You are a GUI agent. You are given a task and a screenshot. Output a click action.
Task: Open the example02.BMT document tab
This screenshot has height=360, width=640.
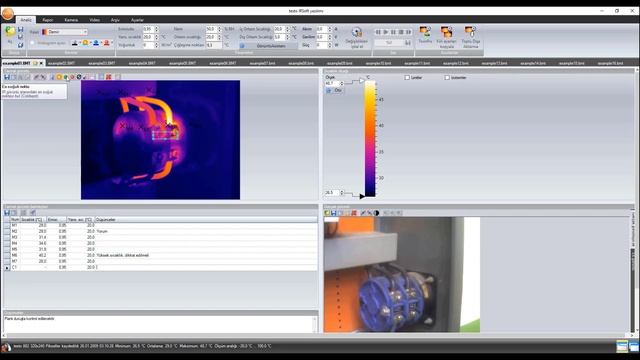click(x=61, y=63)
